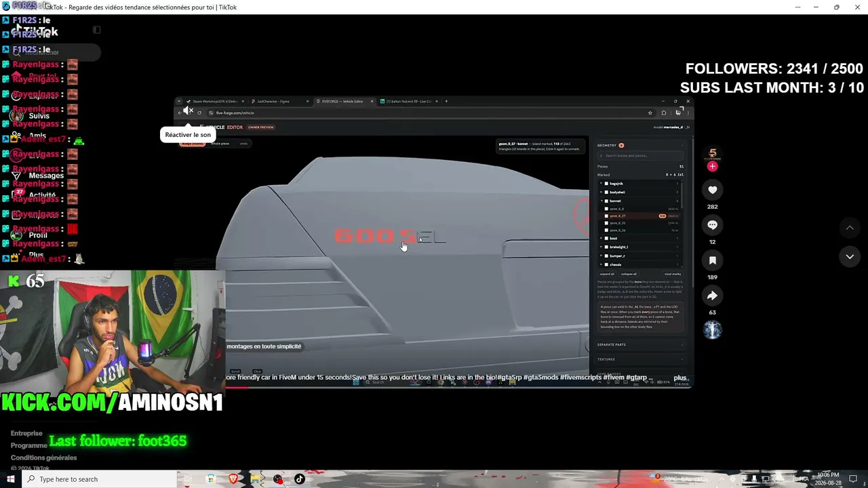Go to the next video arrow

tap(850, 256)
